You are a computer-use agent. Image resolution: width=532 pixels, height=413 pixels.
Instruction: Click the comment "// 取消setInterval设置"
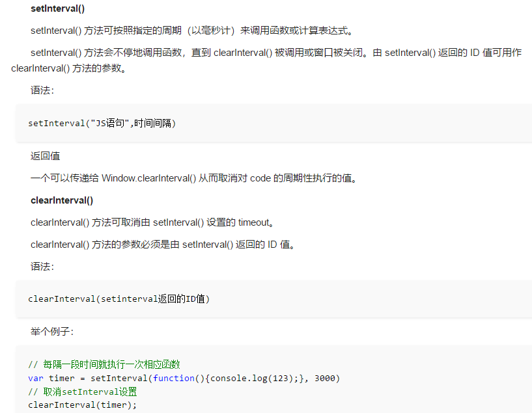(x=83, y=392)
